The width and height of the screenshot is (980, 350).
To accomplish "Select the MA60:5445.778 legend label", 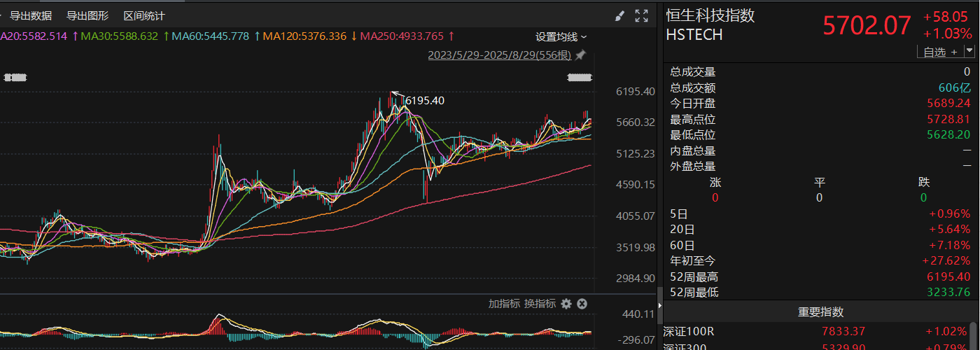I will tap(210, 36).
